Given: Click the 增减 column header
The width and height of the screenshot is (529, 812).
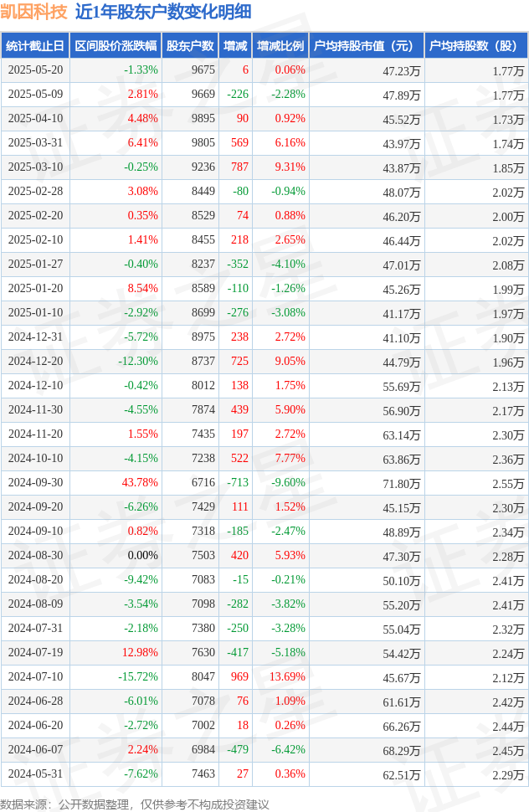Looking at the screenshot, I should tap(235, 45).
